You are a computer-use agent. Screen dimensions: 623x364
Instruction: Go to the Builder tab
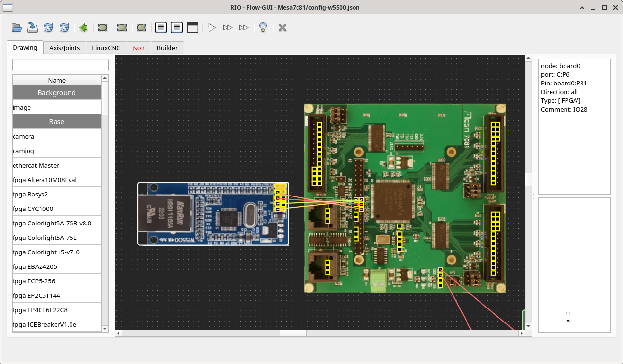pos(167,48)
